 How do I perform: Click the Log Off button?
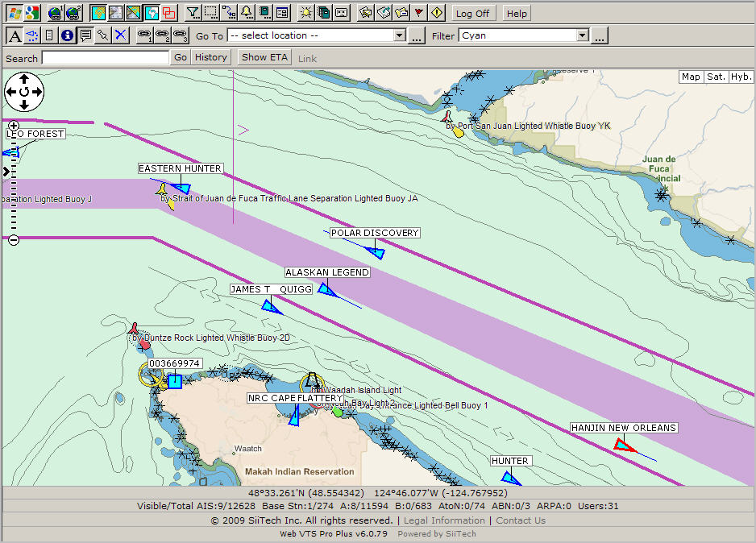tap(472, 13)
